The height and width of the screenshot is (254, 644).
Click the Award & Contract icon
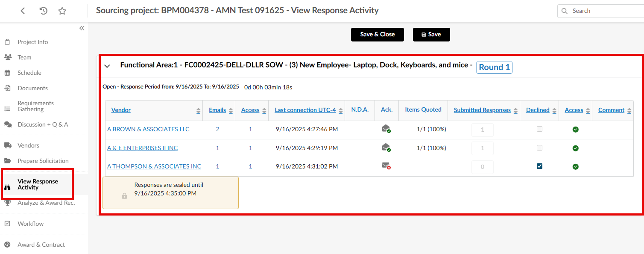coord(7,245)
